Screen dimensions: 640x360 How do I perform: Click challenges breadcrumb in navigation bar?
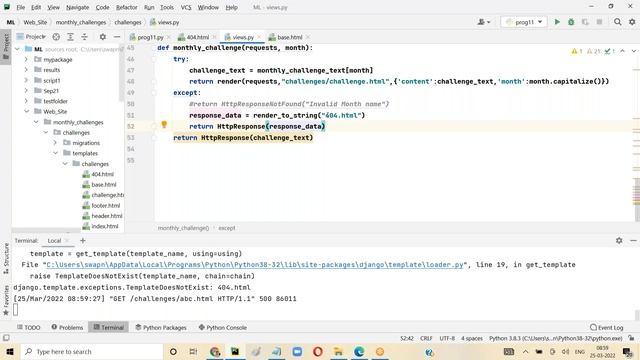click(128, 22)
